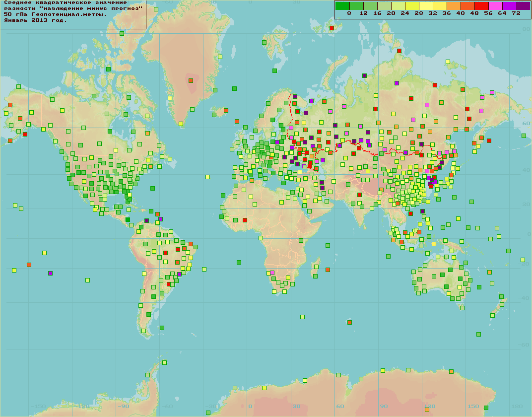The image size is (532, 417).
Task: Click the darkest green legend swatch below 8
Action: click(342, 6)
